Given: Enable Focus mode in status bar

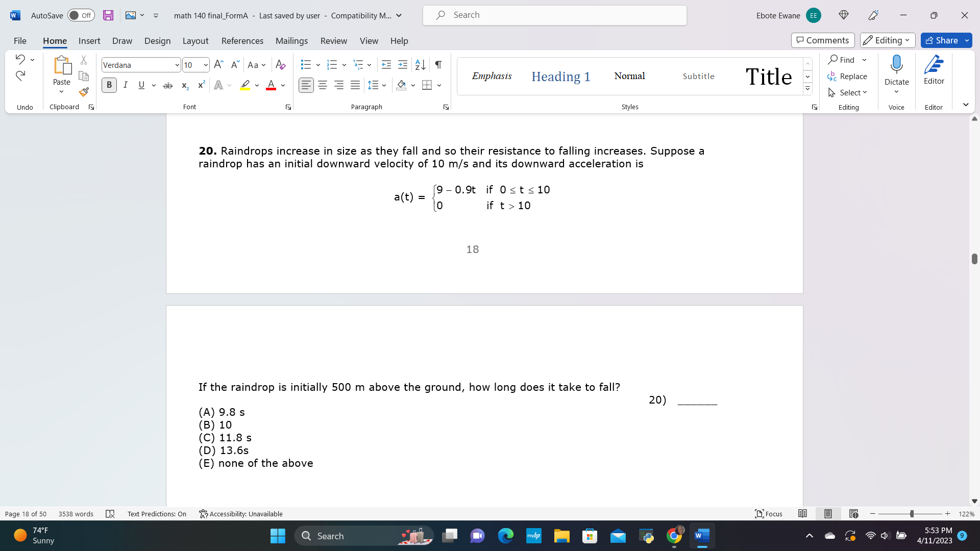Looking at the screenshot, I should point(769,514).
